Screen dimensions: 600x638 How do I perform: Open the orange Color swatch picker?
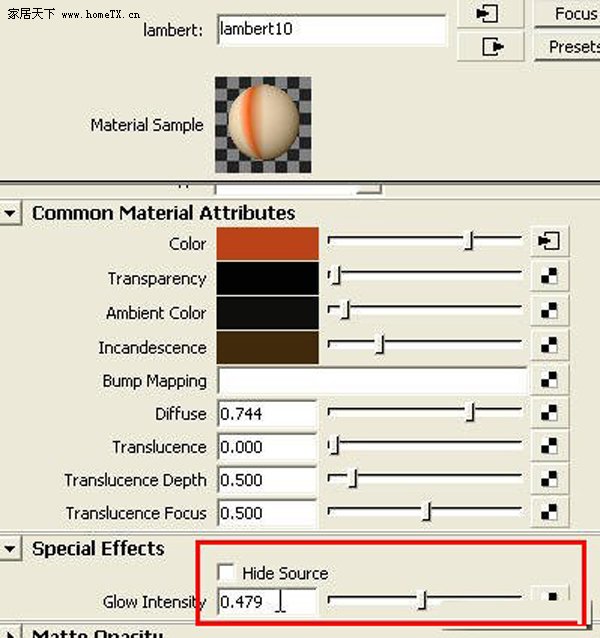267,243
